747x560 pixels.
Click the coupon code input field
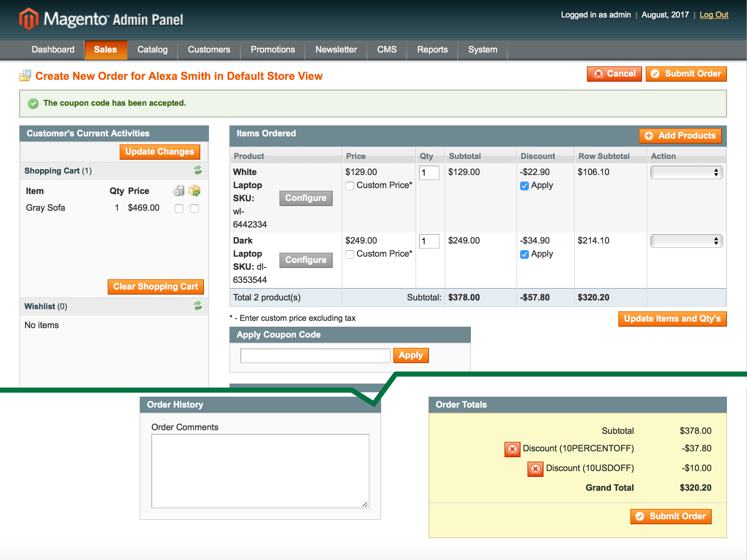pyautogui.click(x=315, y=355)
